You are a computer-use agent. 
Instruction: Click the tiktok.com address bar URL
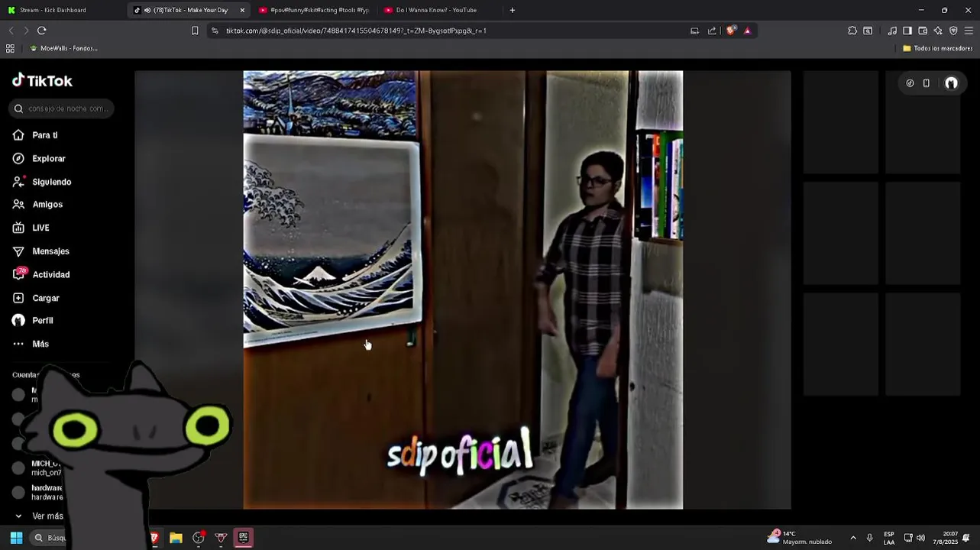coord(356,31)
